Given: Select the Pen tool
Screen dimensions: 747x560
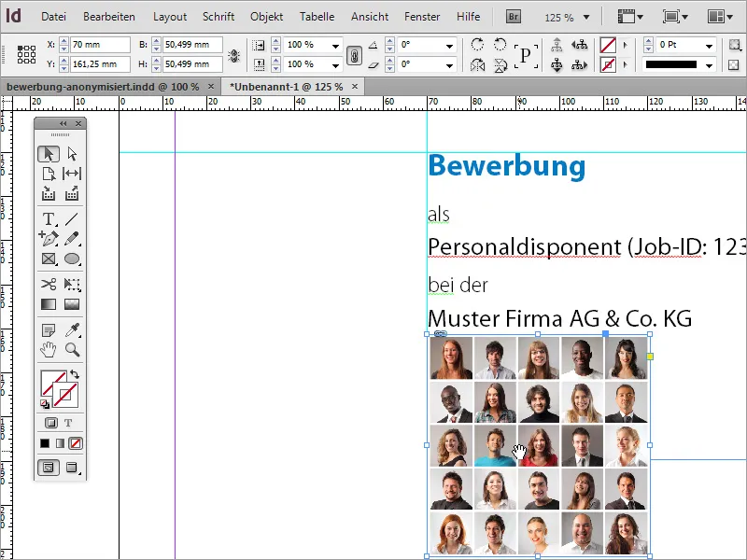Looking at the screenshot, I should (49, 239).
